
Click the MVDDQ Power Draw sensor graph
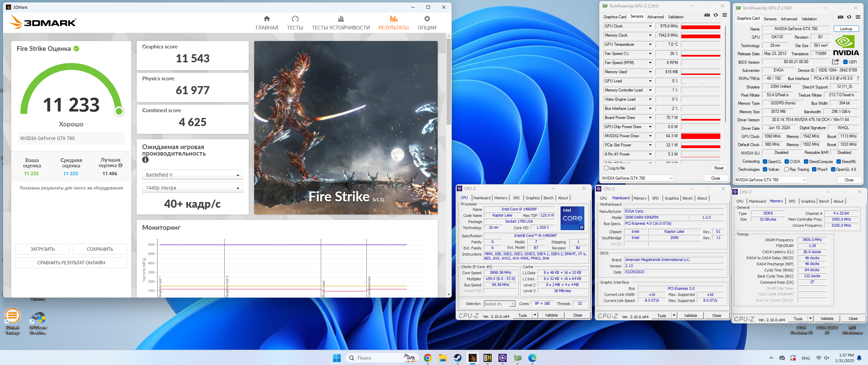[x=701, y=136]
